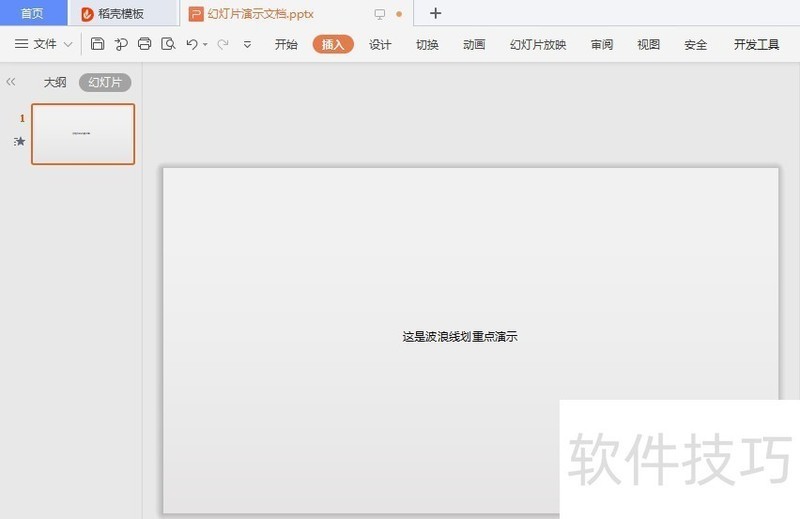Expand the quick access toolbar customize arrow
This screenshot has height=519, width=800.
tap(247, 45)
